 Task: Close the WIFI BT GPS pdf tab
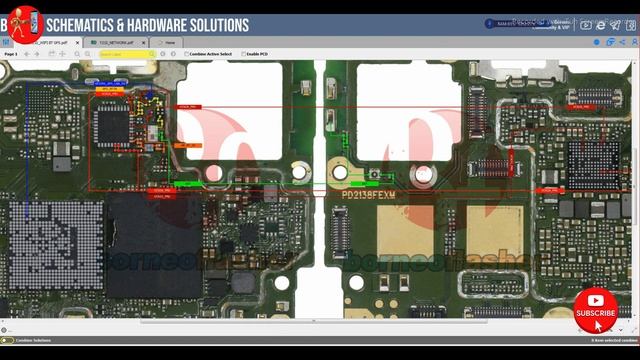click(x=78, y=42)
